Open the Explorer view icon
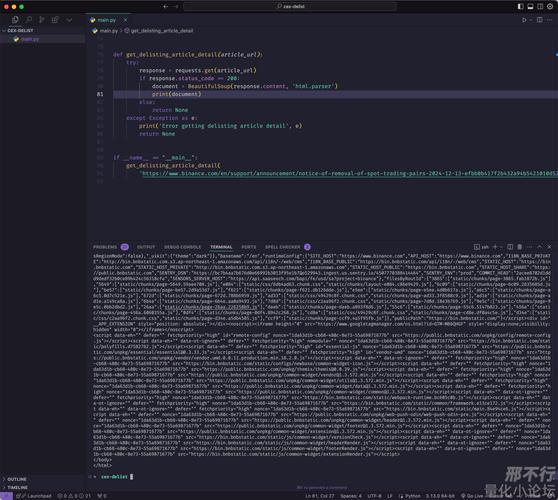 (x=15, y=20)
